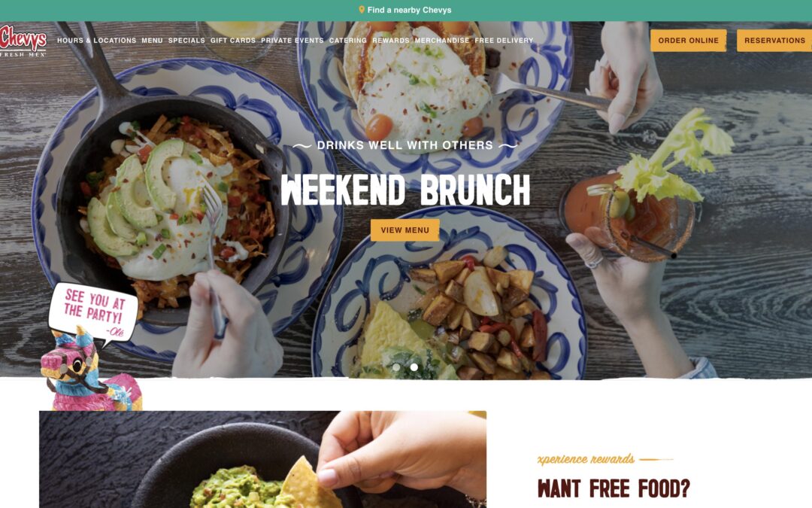Click View Menu under Weekend Brunch
Viewport: 812px width, 508px height.
click(405, 230)
